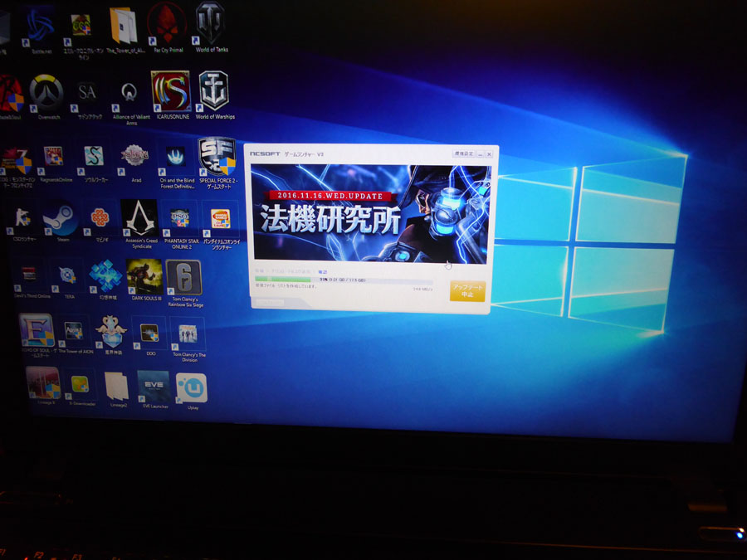Open the Devil's Third Online shortcut
This screenshot has width=747, height=560.
click(x=32, y=281)
